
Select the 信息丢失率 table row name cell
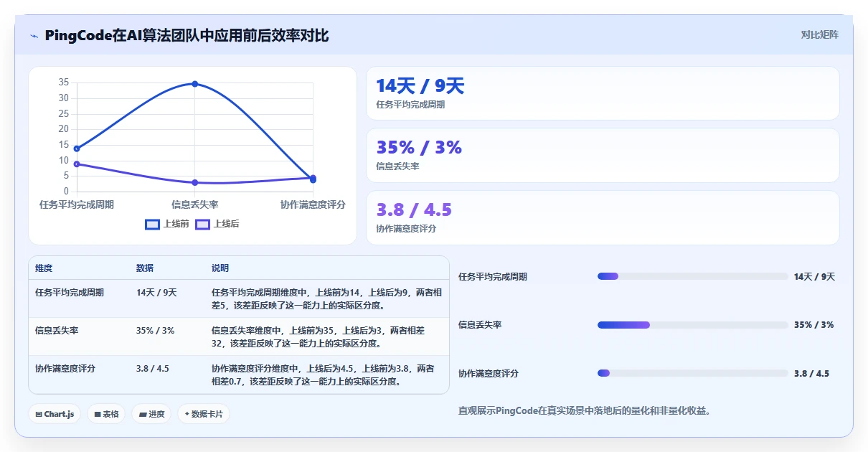click(57, 331)
